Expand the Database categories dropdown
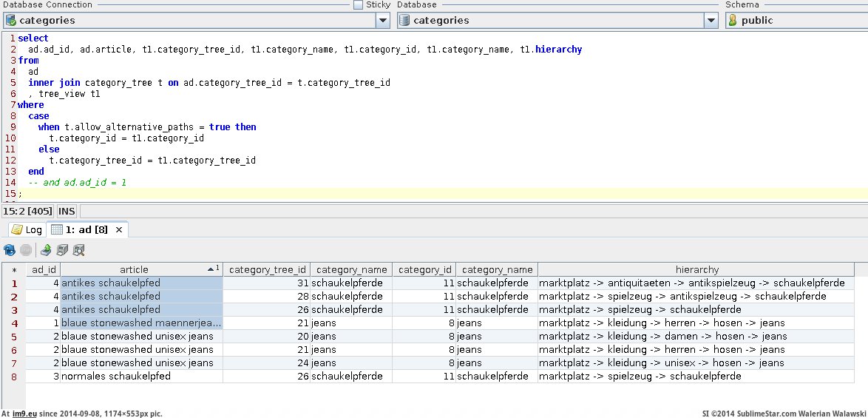 711,21
